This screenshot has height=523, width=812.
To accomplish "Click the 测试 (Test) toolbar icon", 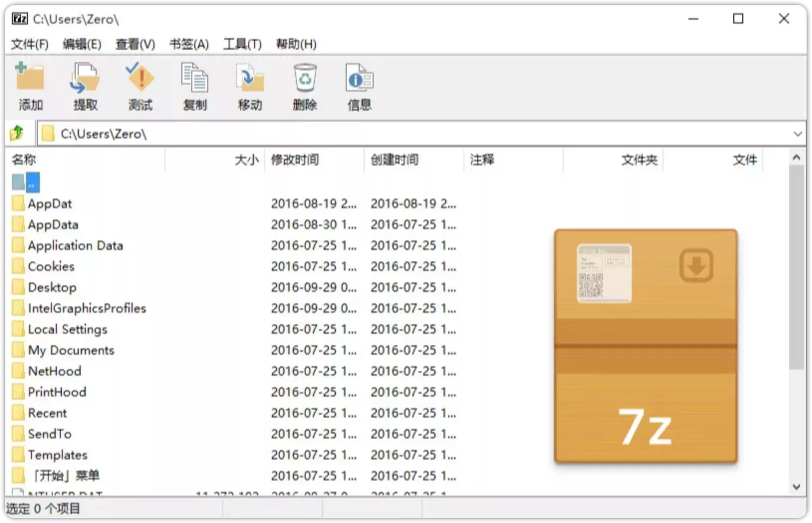I will 140,77.
